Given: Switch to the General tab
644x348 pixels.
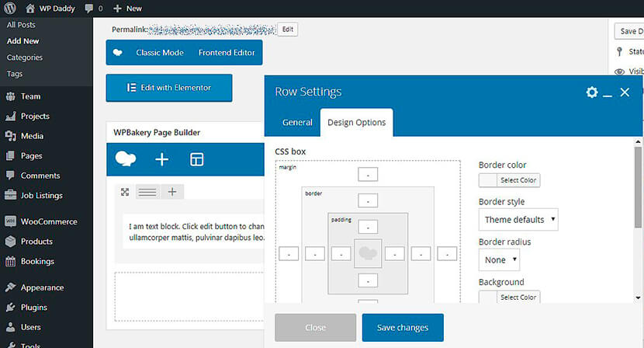Looking at the screenshot, I should tap(297, 123).
